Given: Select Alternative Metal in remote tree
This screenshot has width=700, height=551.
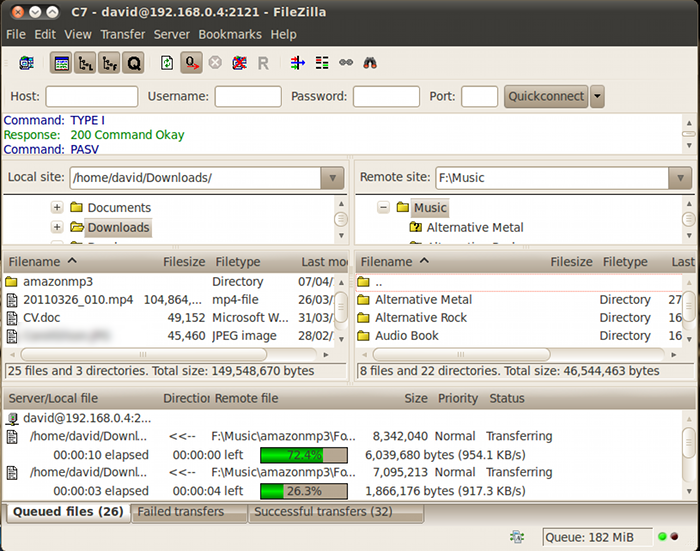Looking at the screenshot, I should point(475,227).
